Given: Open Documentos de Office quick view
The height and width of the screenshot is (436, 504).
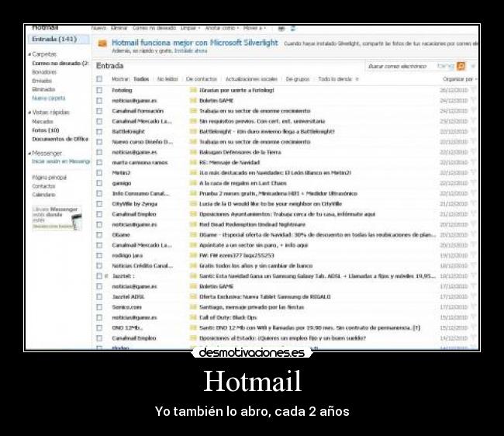Looking at the screenshot, I should point(60,139).
